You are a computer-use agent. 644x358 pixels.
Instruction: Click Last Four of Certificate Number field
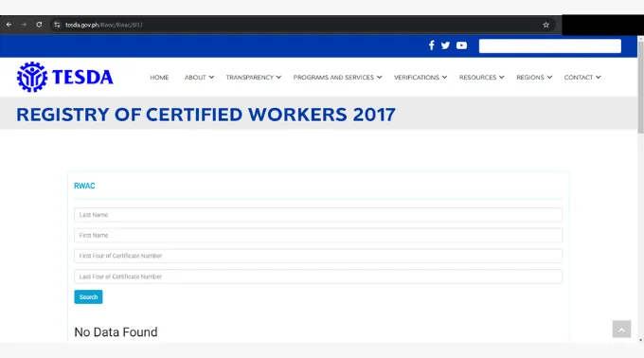tap(318, 277)
